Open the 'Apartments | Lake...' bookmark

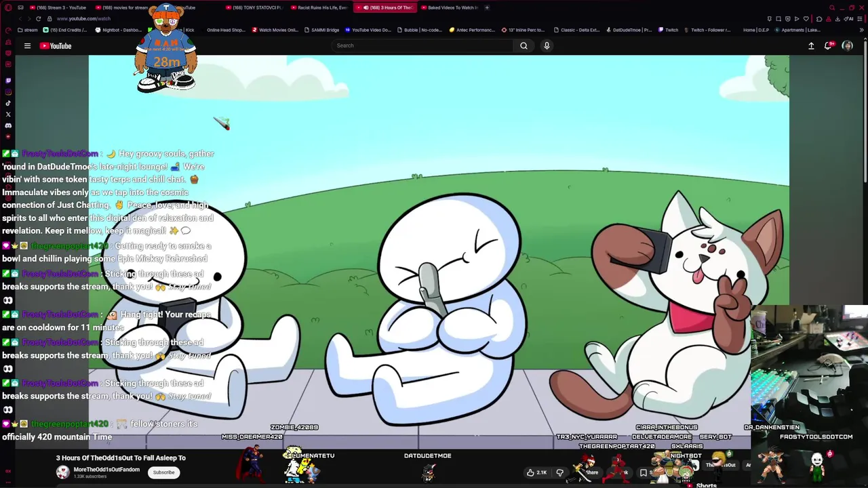[x=798, y=30]
